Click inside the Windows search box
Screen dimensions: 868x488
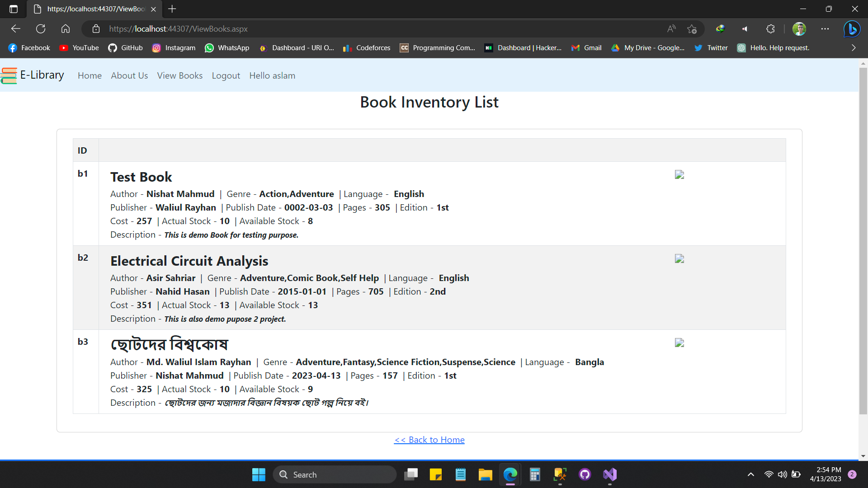tap(335, 474)
